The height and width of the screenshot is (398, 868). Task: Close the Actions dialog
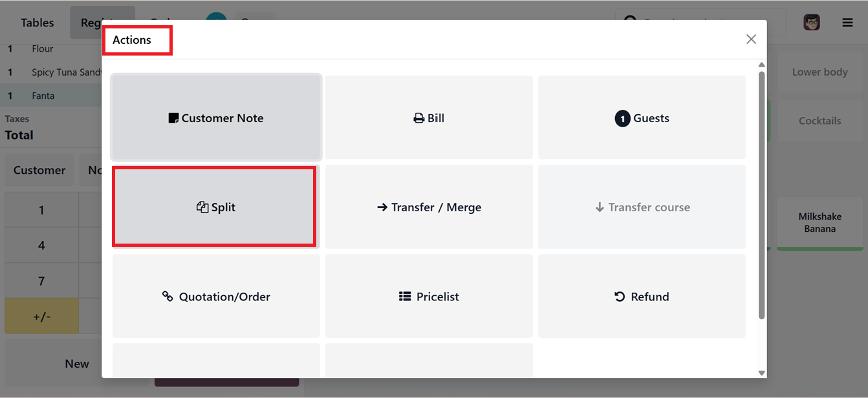(x=751, y=39)
